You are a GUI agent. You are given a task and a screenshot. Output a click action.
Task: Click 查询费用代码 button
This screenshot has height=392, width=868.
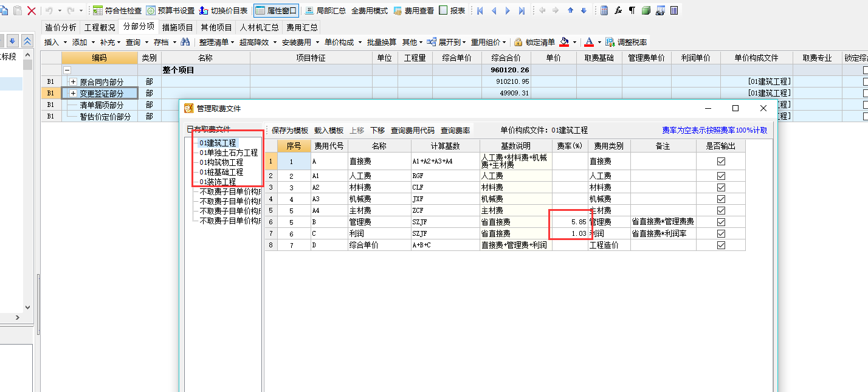(x=413, y=130)
